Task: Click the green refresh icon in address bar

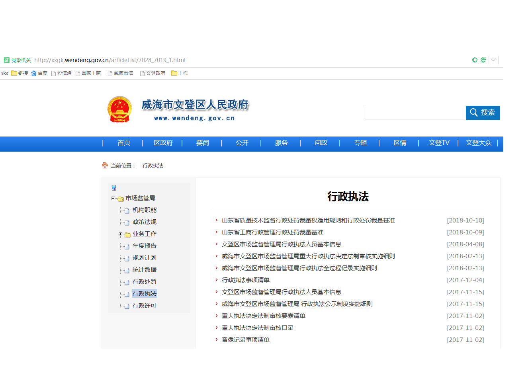Action: pos(475,60)
